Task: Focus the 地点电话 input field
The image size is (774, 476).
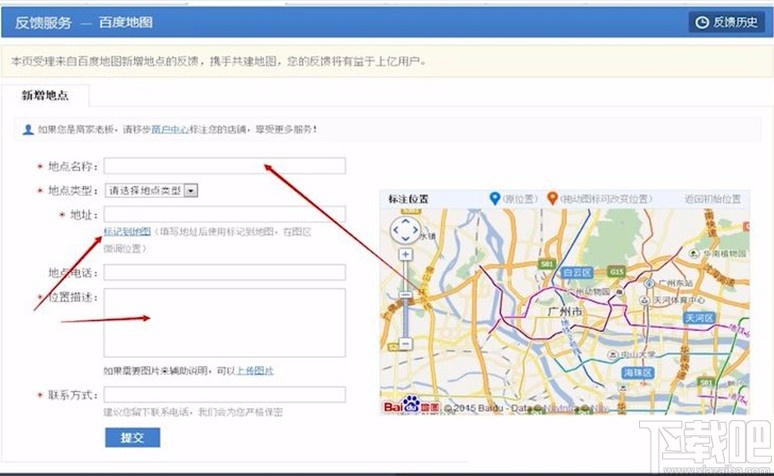Action: click(x=225, y=273)
